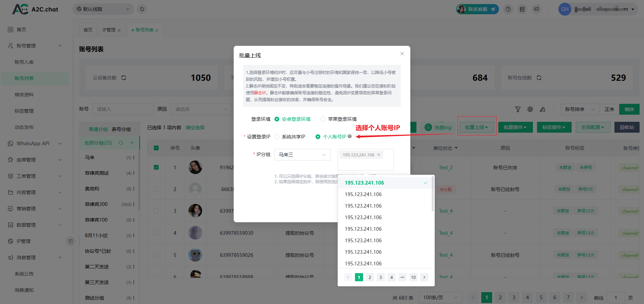Uncheck the row 1 account checkbox
Viewport: 644px width, 304px height.
156,167
